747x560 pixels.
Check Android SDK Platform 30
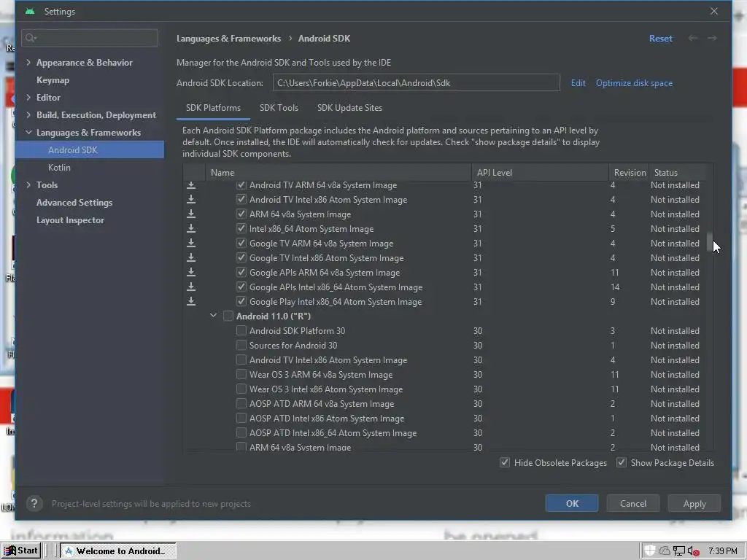(x=241, y=330)
